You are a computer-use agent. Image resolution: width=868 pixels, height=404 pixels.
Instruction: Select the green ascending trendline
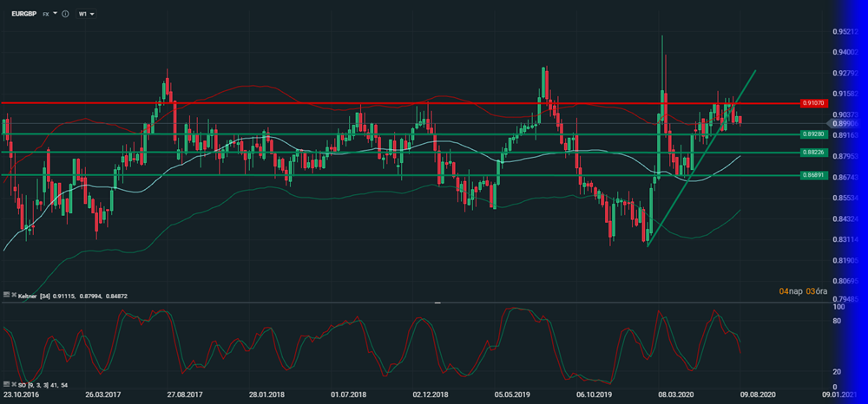(694, 163)
